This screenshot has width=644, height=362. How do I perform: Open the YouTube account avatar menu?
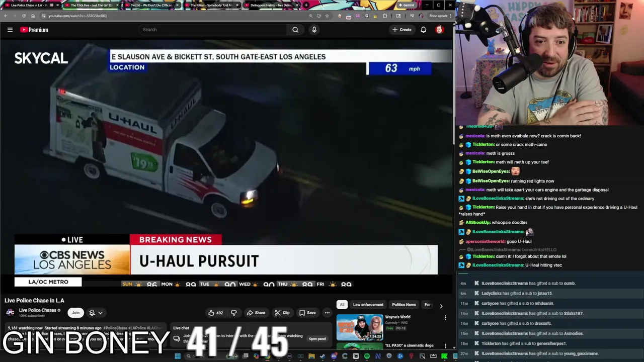tap(439, 30)
